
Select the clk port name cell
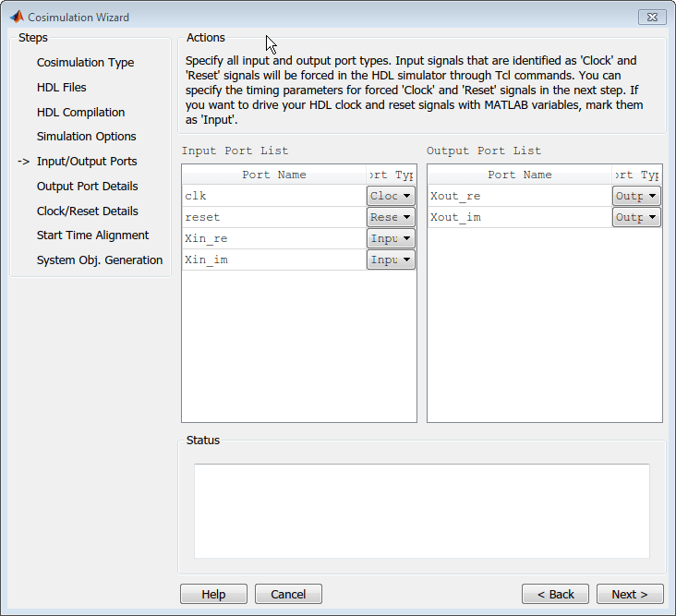click(274, 196)
